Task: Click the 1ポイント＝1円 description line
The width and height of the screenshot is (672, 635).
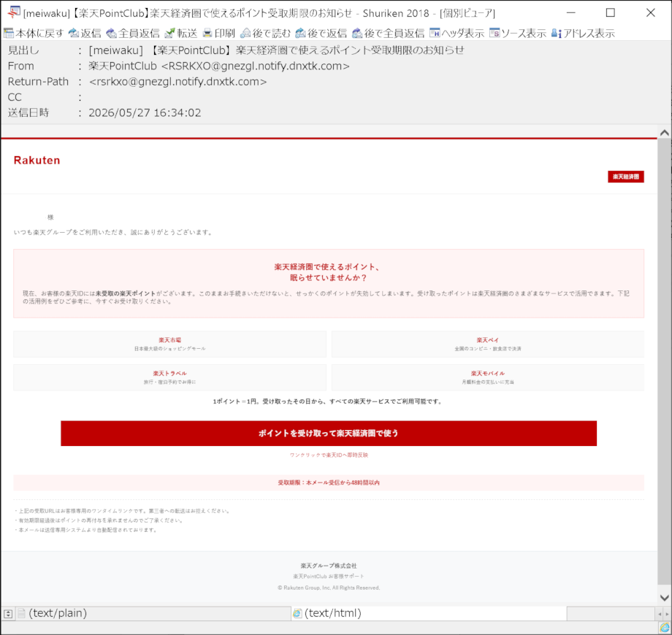Action: pyautogui.click(x=328, y=401)
